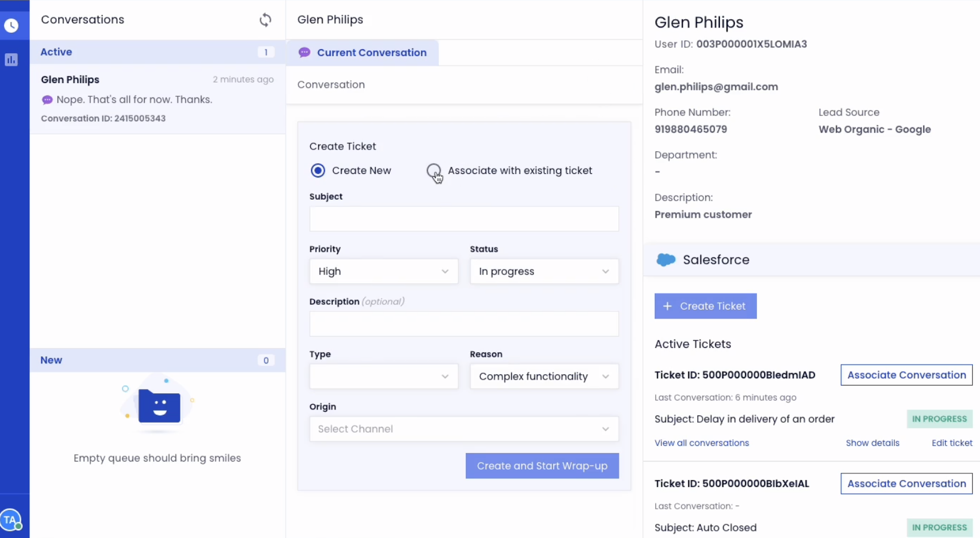The width and height of the screenshot is (980, 538).
Task: Open the Type dropdown
Action: point(384,377)
